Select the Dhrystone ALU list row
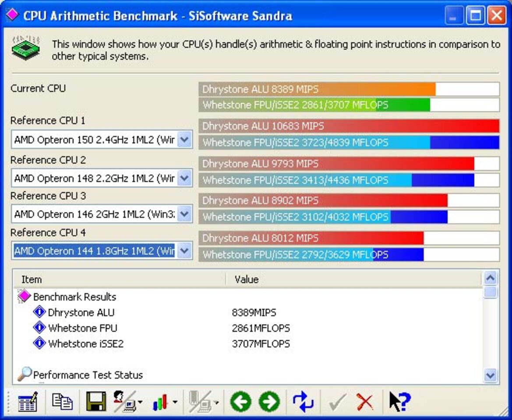Screen dimensions: 512x420 248,313
